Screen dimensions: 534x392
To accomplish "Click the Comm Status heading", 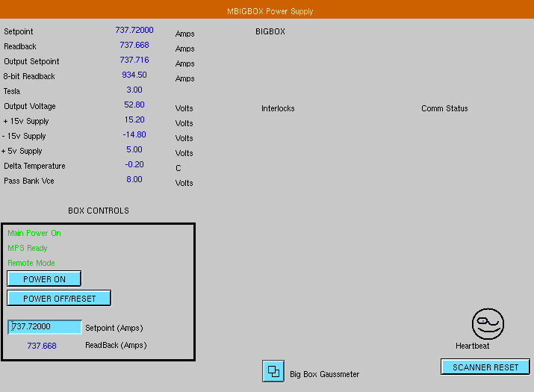I will (444, 109).
